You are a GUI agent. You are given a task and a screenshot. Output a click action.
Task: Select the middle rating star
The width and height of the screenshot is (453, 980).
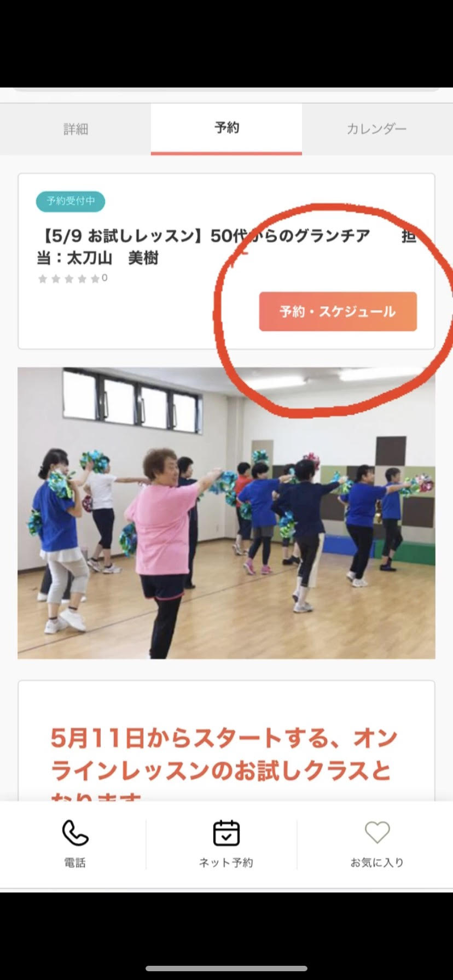tap(69, 279)
